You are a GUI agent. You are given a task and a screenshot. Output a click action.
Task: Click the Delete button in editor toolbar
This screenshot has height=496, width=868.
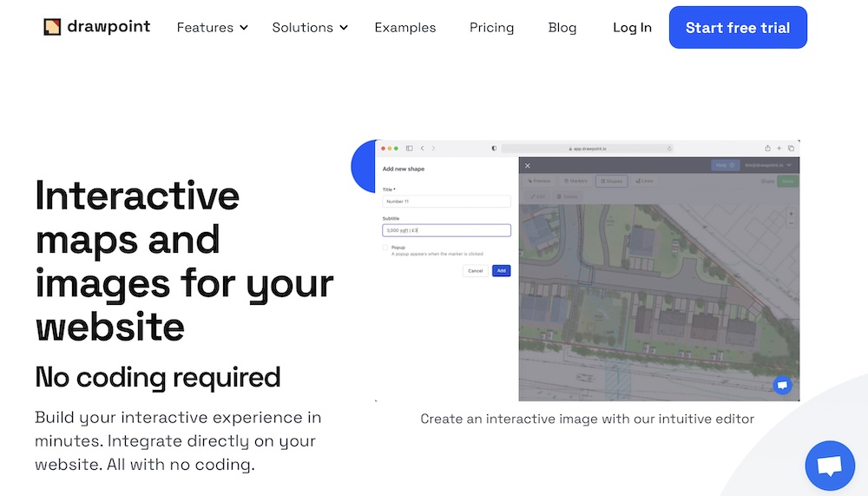point(568,196)
